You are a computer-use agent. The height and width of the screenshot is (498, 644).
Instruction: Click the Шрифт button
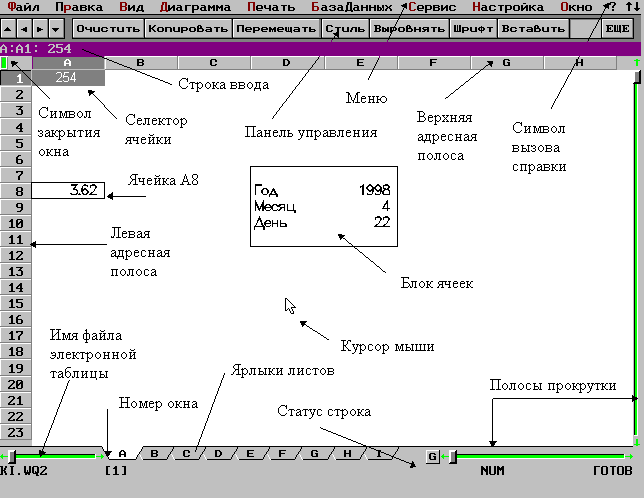coord(473,29)
